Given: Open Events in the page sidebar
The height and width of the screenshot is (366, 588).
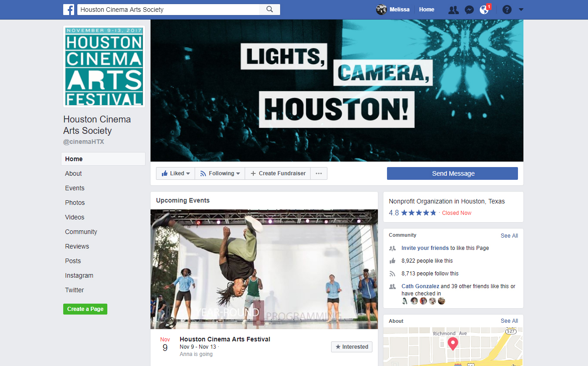Looking at the screenshot, I should [75, 188].
